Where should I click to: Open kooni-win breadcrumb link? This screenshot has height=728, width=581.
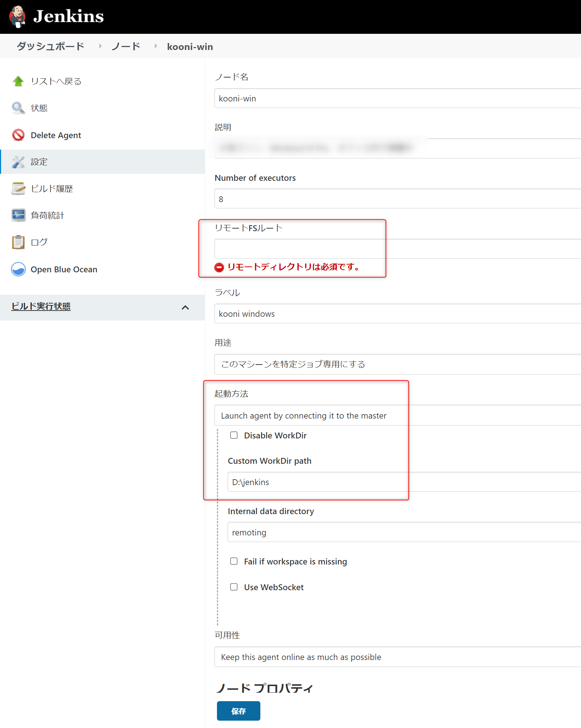(190, 47)
